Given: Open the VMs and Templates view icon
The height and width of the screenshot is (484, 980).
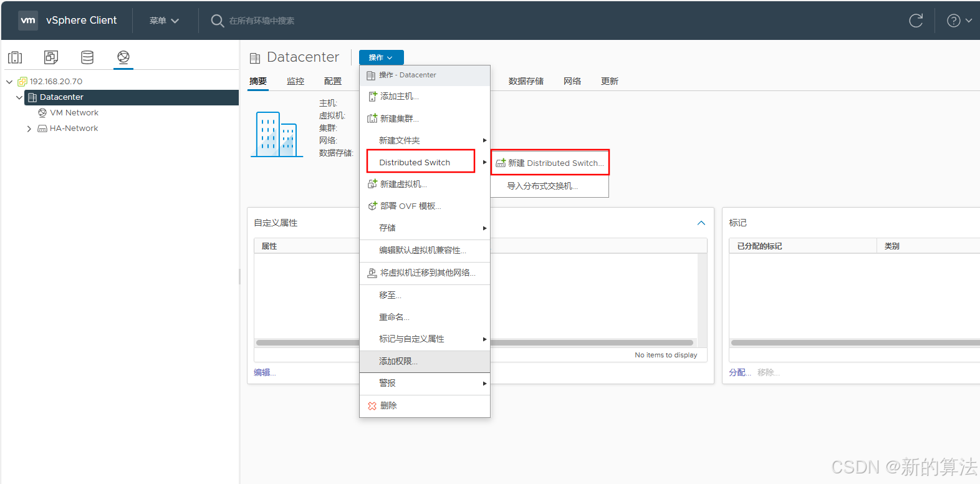Looking at the screenshot, I should 51,57.
